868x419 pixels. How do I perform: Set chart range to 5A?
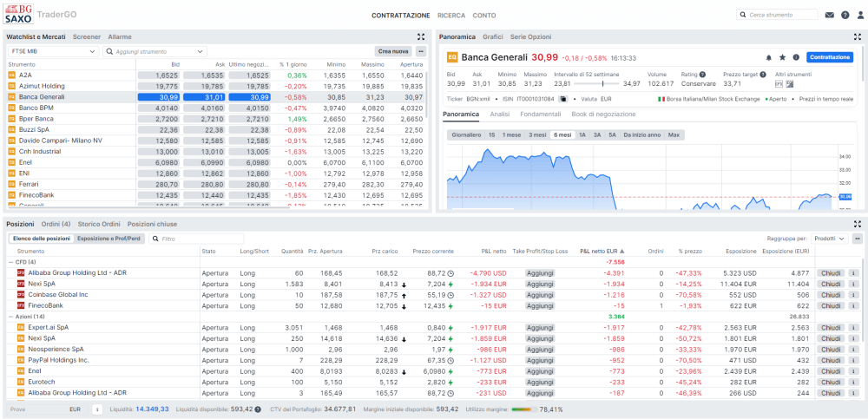(x=612, y=134)
